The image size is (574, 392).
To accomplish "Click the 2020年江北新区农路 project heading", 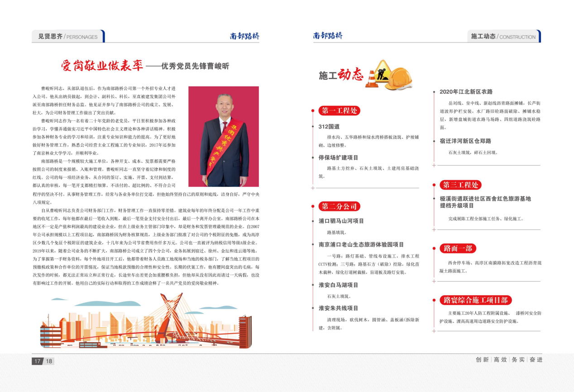I will [x=466, y=91].
